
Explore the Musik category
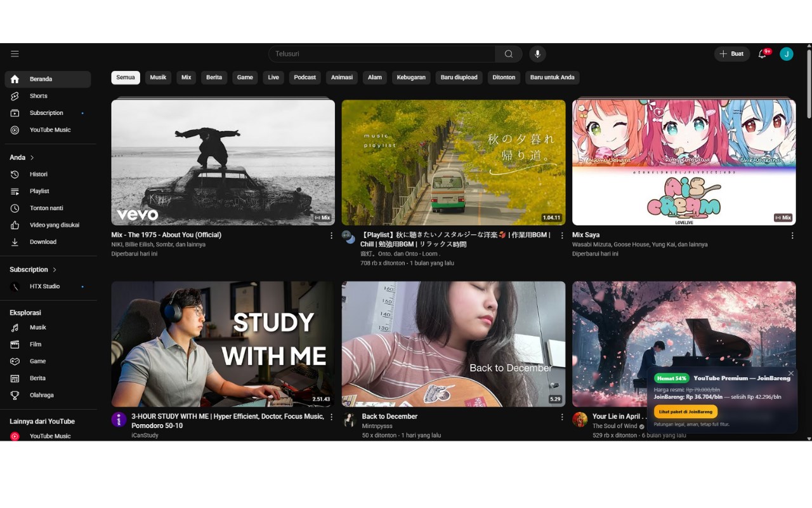pyautogui.click(x=48, y=328)
